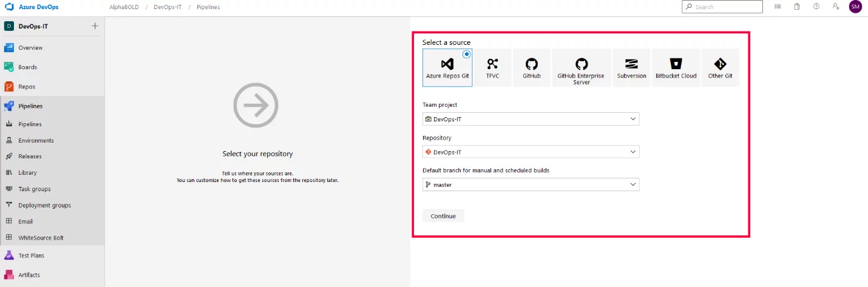Click the Deployment groups icon
Image resolution: width=868 pixels, height=287 pixels.
coord(9,205)
